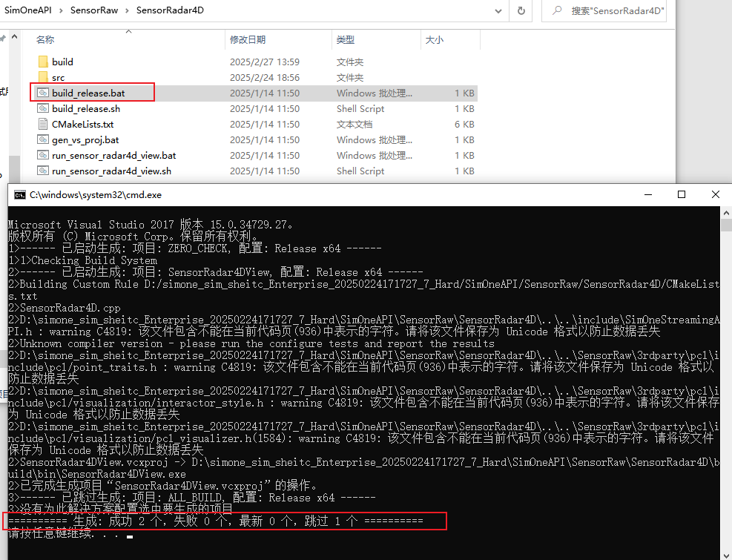Click the cmd window scrollbar thumb
The image size is (732, 560).
tap(726, 225)
